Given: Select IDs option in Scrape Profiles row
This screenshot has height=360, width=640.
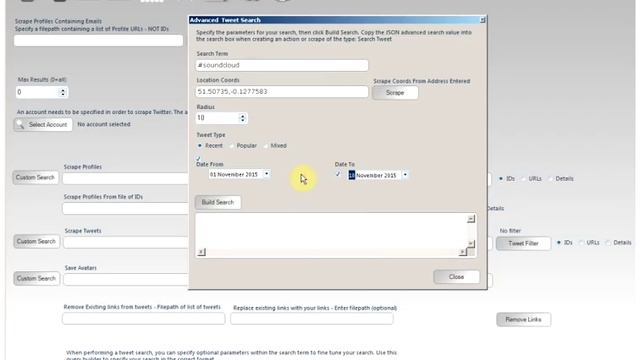Looking at the screenshot, I should tap(501, 179).
